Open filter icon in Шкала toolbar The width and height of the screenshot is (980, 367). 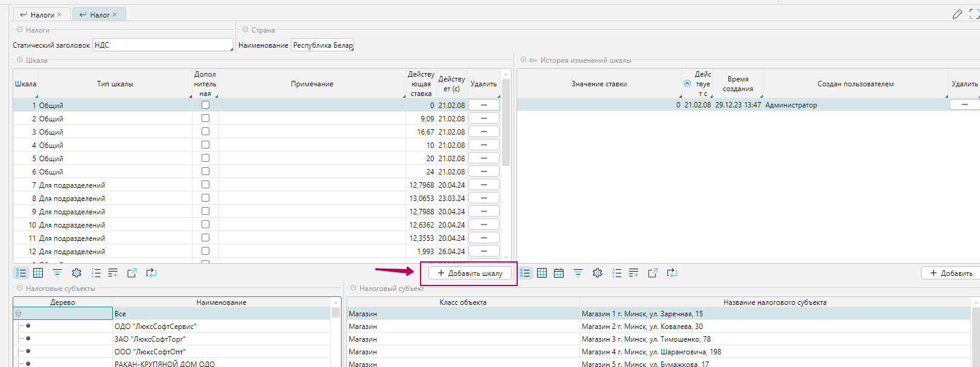(57, 273)
